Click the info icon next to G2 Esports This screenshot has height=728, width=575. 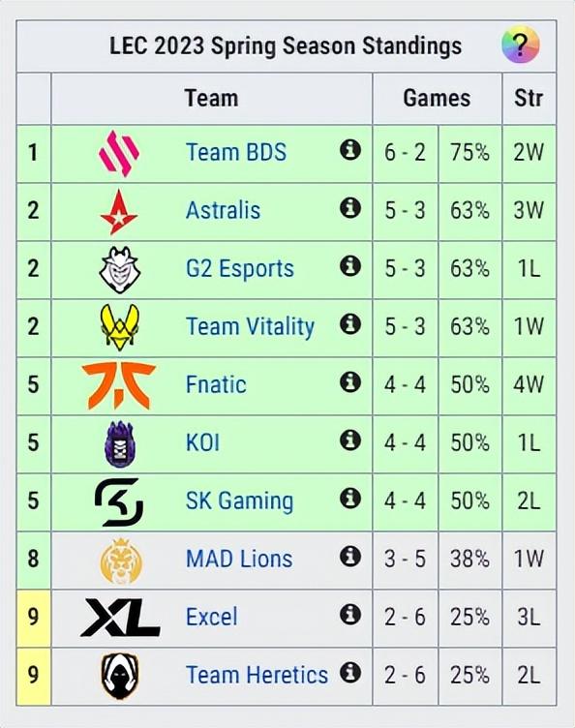click(350, 266)
